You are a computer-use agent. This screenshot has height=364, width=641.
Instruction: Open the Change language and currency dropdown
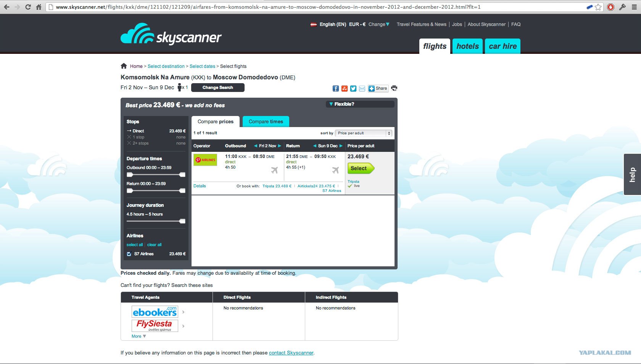point(379,24)
